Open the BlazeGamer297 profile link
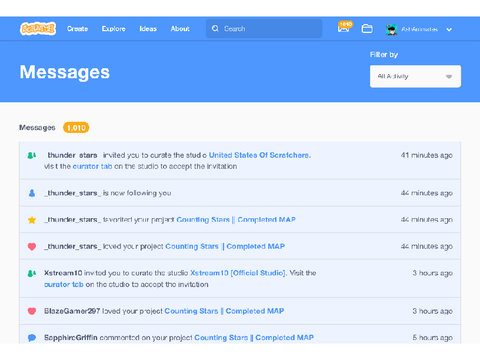Viewport: 480px width, 360px height. (x=72, y=311)
